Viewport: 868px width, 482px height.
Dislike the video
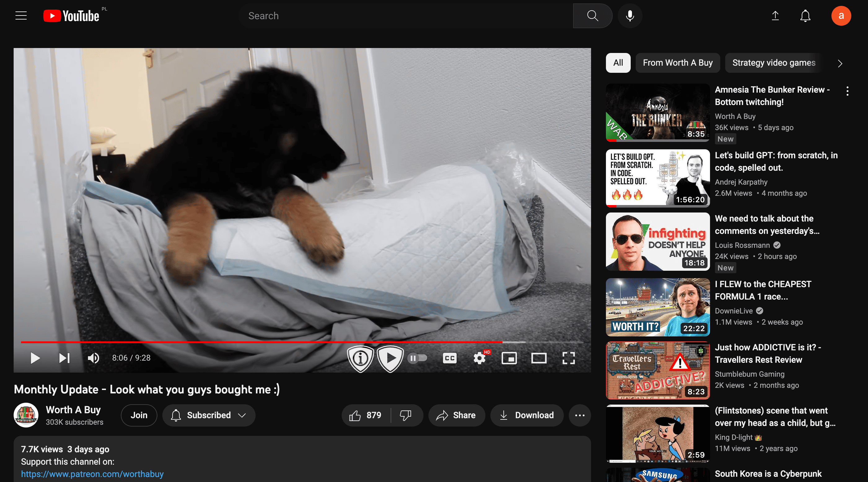pyautogui.click(x=406, y=415)
